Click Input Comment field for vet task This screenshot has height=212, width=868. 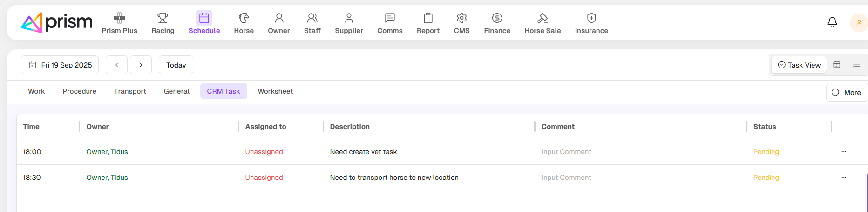(566, 152)
